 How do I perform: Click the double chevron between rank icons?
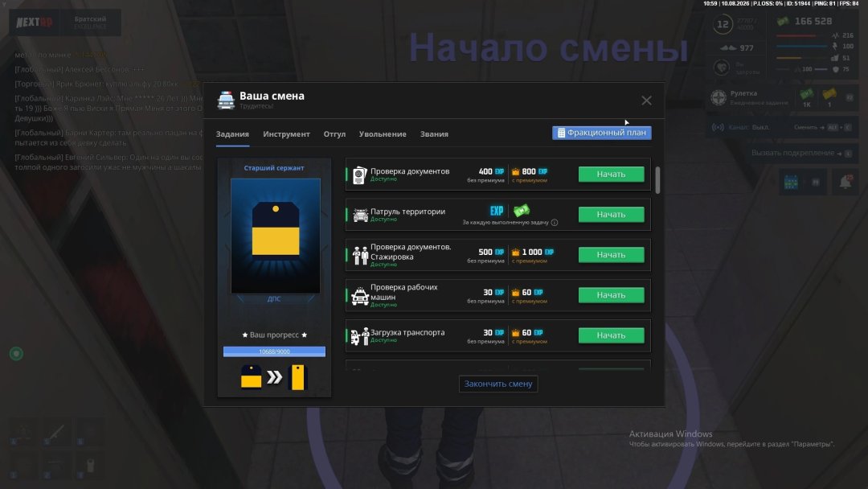pyautogui.click(x=275, y=377)
